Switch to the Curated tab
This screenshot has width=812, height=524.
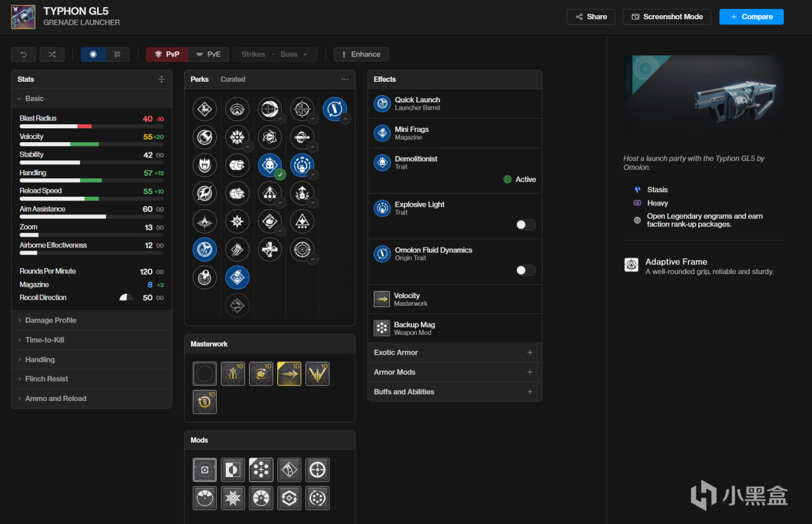pyautogui.click(x=233, y=79)
